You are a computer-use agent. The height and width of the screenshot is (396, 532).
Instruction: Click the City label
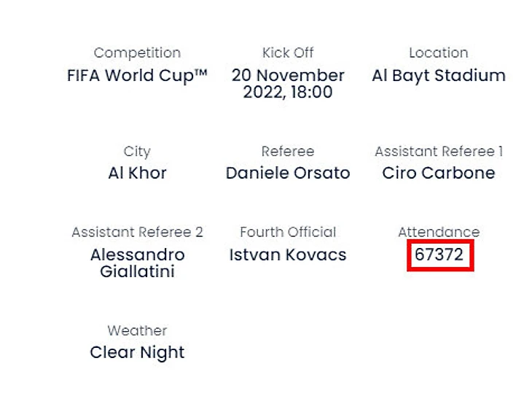pos(137,151)
